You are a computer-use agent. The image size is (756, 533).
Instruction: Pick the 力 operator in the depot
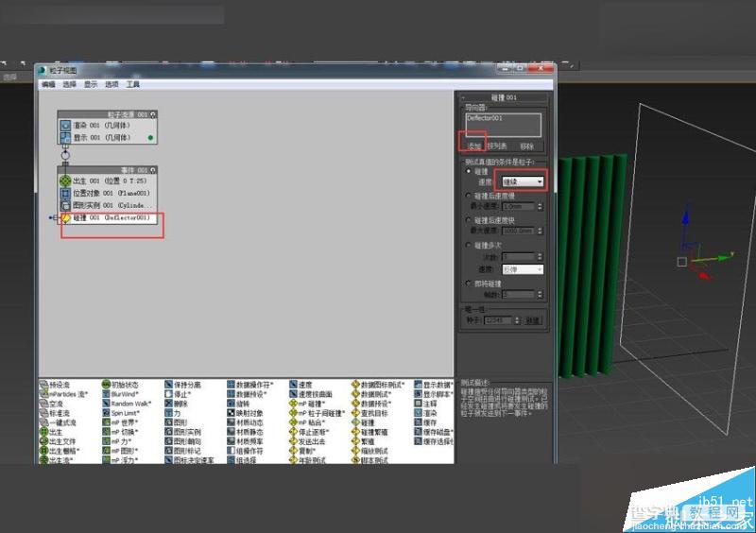173,413
